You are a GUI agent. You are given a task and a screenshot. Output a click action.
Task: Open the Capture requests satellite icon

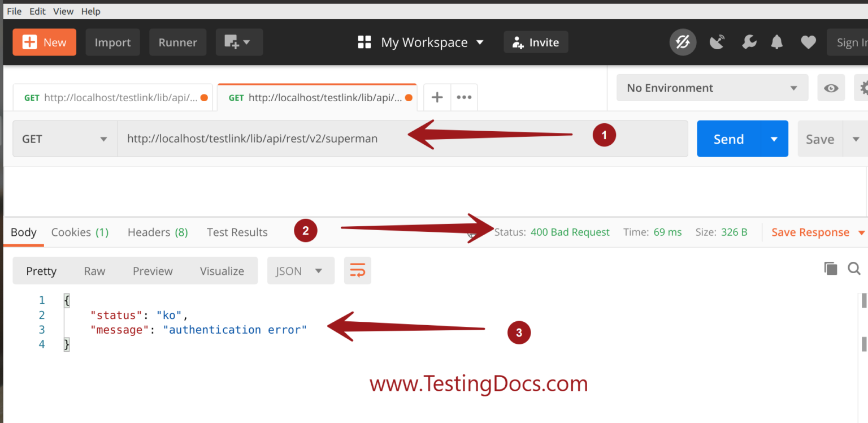tap(717, 42)
